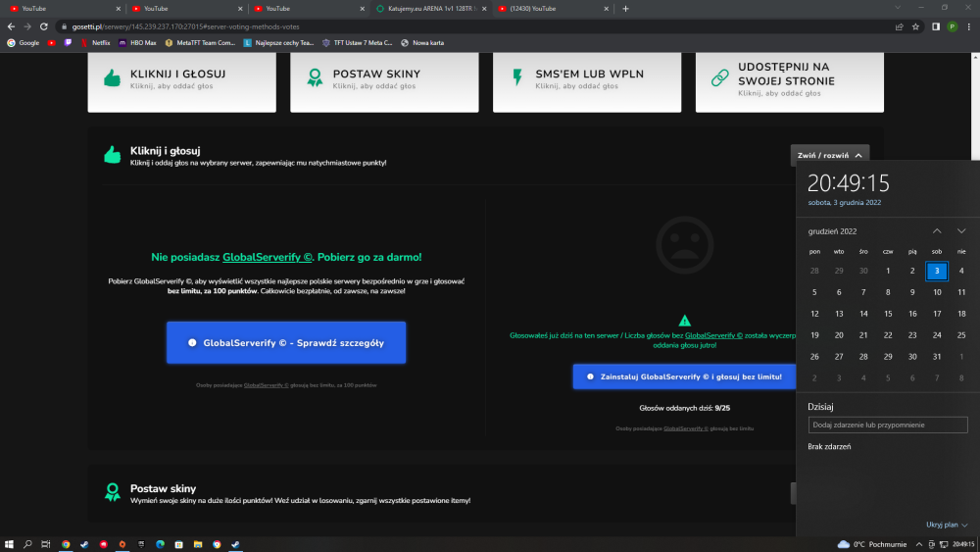The image size is (980, 552).
Task: Select the Katujemy.eu ARENA tab
Action: point(428,9)
